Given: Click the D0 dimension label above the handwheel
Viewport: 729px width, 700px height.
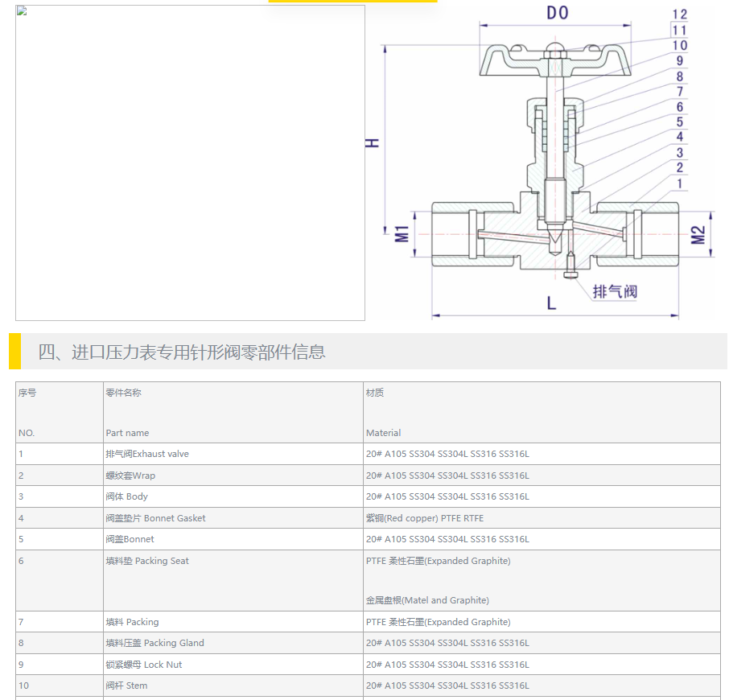Looking at the screenshot, I should coord(557,13).
